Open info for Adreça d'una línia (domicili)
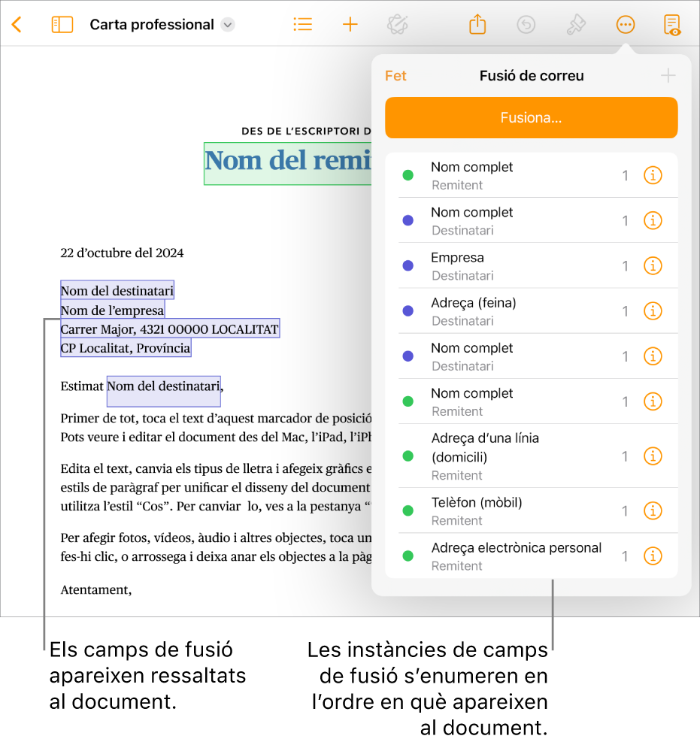 pyautogui.click(x=653, y=456)
